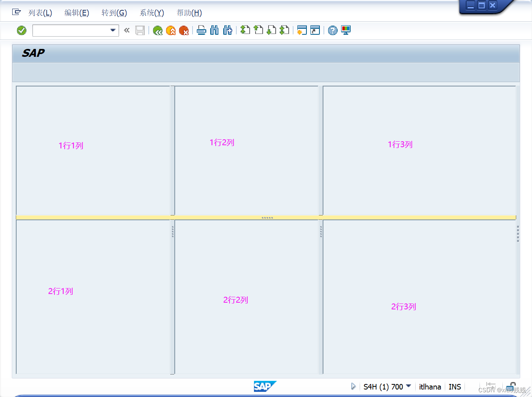532x397 pixels.
Task: Click the 2行3列 container label
Action: [404, 307]
